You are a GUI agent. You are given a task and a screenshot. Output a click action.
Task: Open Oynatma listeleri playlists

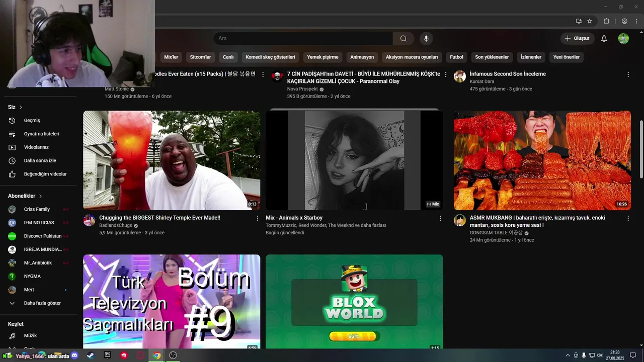[39, 134]
